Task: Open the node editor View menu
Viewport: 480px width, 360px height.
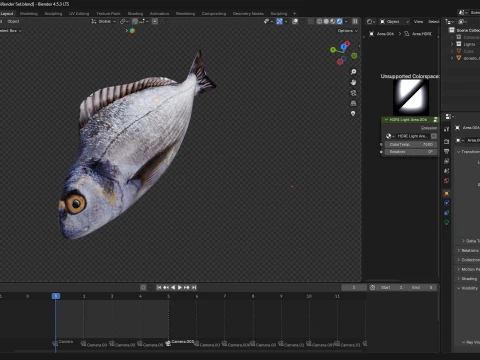Action: [x=418, y=21]
